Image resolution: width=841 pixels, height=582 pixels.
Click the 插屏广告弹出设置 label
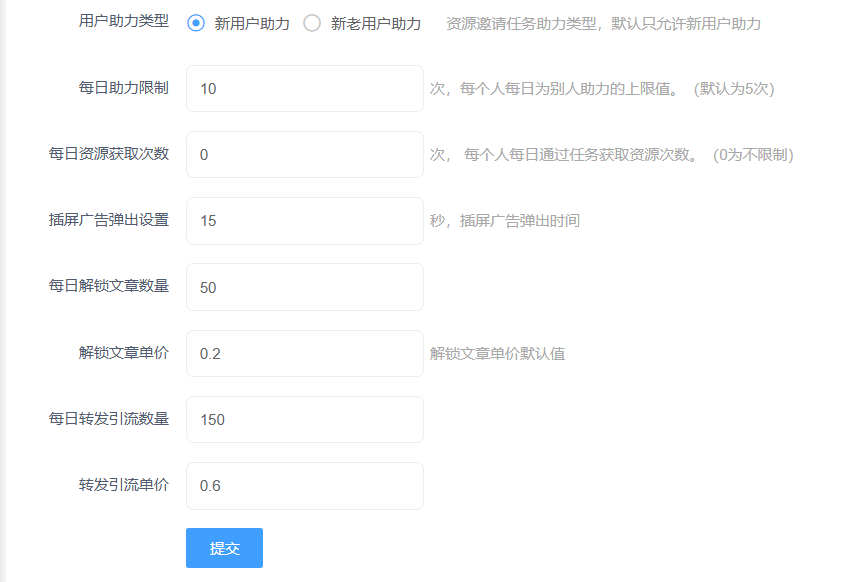109,220
